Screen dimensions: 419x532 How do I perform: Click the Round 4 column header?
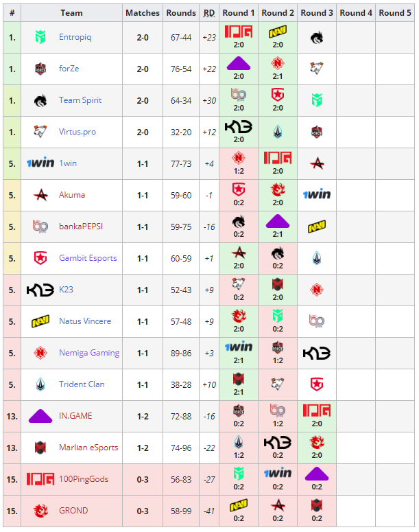pyautogui.click(x=356, y=12)
